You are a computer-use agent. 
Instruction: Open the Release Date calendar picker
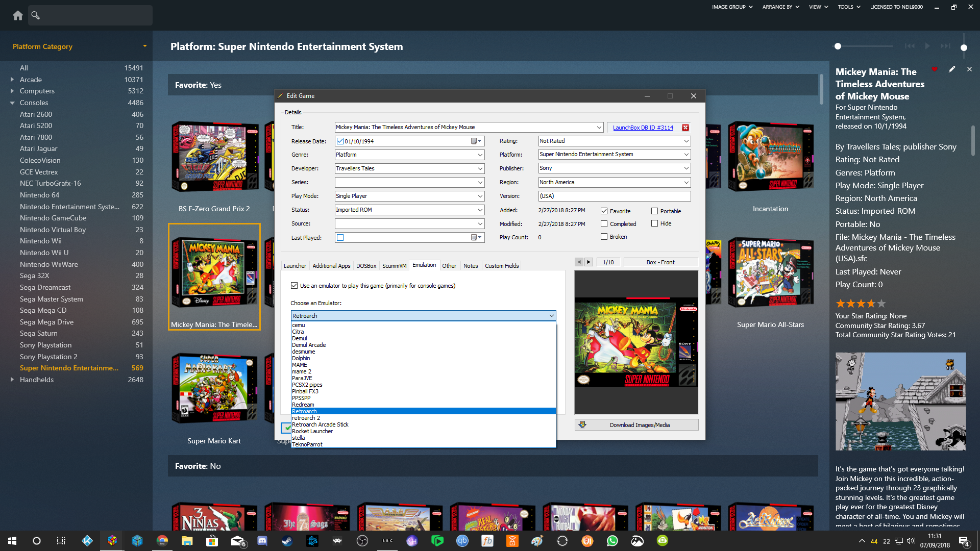click(476, 141)
